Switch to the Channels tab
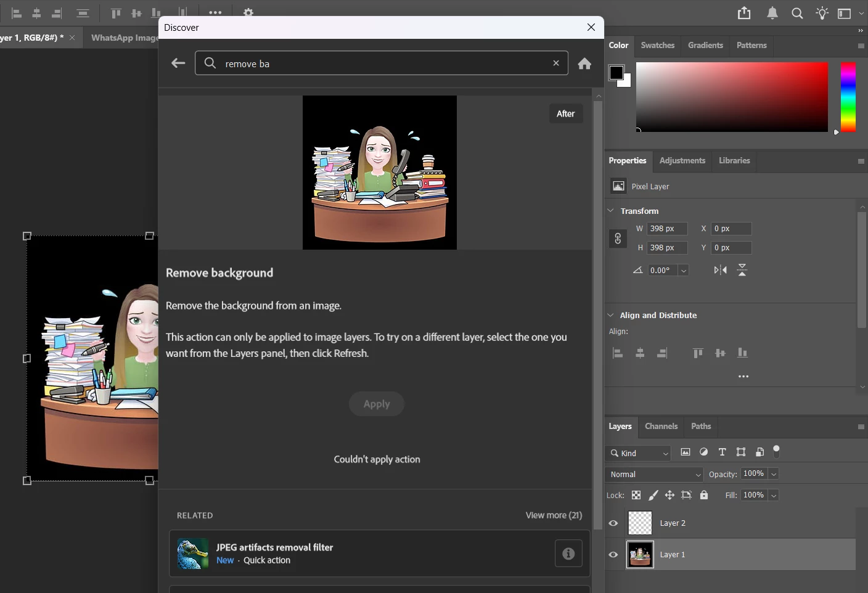 pos(661,427)
